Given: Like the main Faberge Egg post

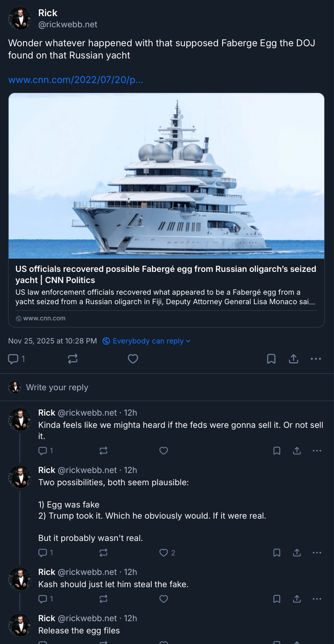Looking at the screenshot, I should 133,359.
